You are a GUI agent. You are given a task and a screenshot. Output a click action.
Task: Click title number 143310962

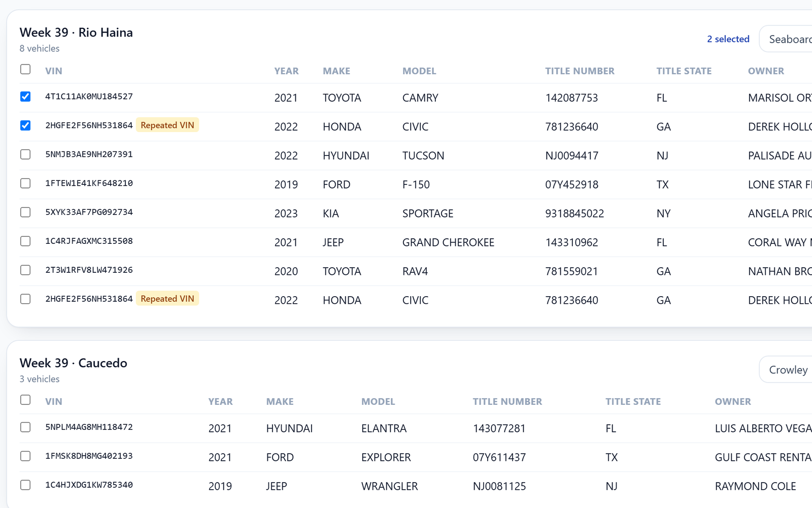click(571, 243)
